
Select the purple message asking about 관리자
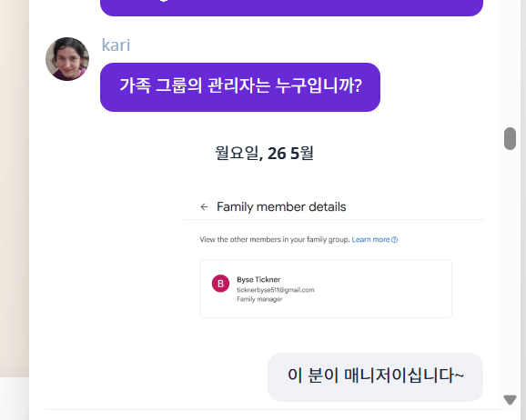point(240,87)
